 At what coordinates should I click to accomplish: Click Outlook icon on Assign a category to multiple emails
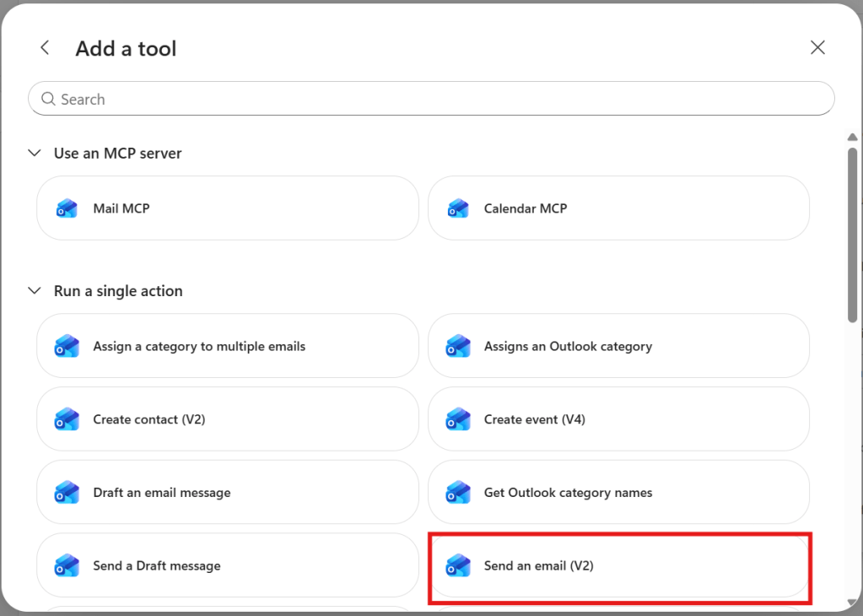point(67,346)
